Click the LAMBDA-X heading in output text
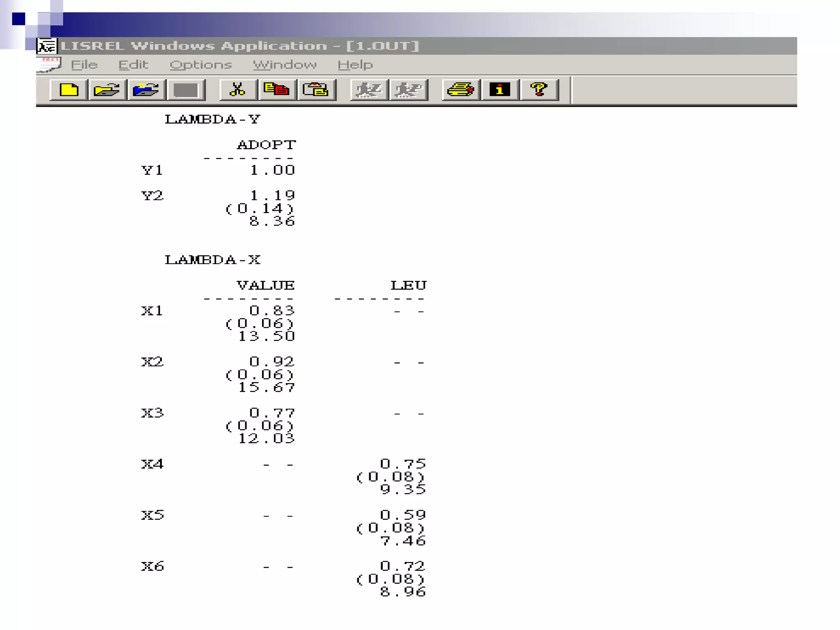This screenshot has height=630, width=840. [212, 260]
